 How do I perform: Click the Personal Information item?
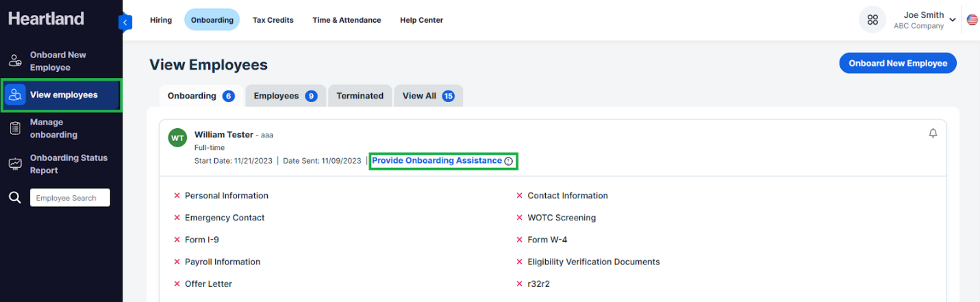pyautogui.click(x=227, y=195)
